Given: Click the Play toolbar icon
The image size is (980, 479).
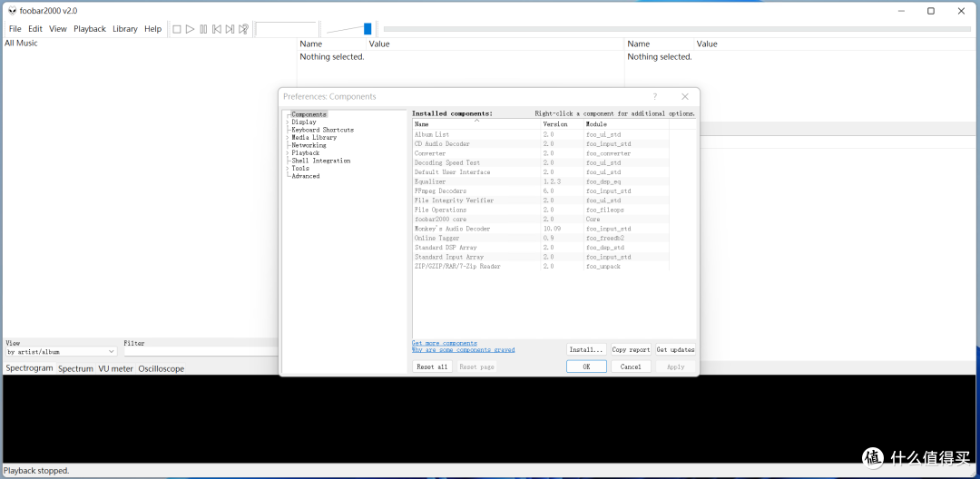Looking at the screenshot, I should click(x=190, y=29).
